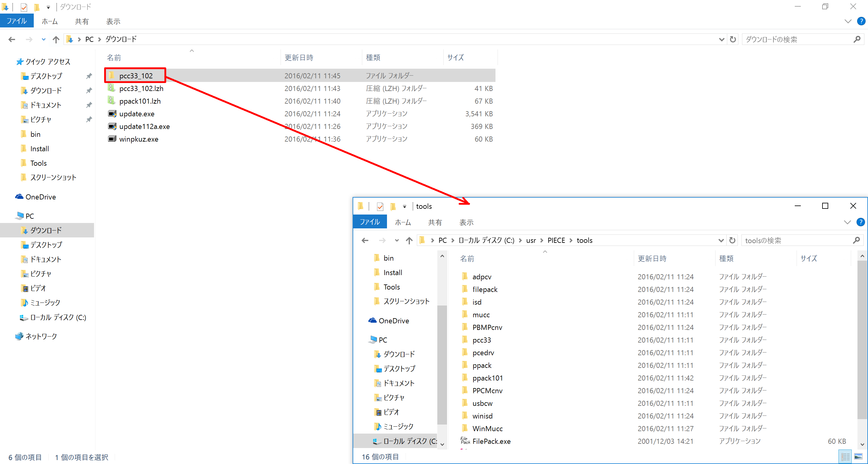Screen dimensions: 868x464
Task: Refresh the ダウンロード window listing
Action: pos(733,39)
